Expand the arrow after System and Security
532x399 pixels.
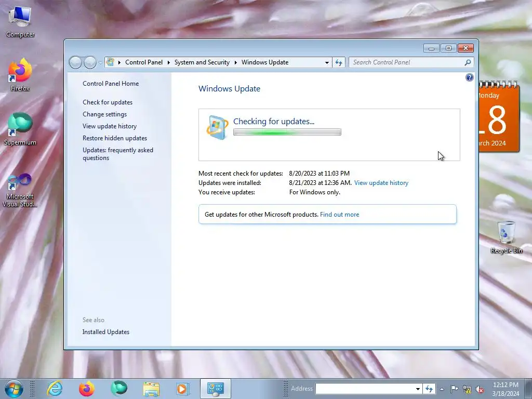(235, 62)
